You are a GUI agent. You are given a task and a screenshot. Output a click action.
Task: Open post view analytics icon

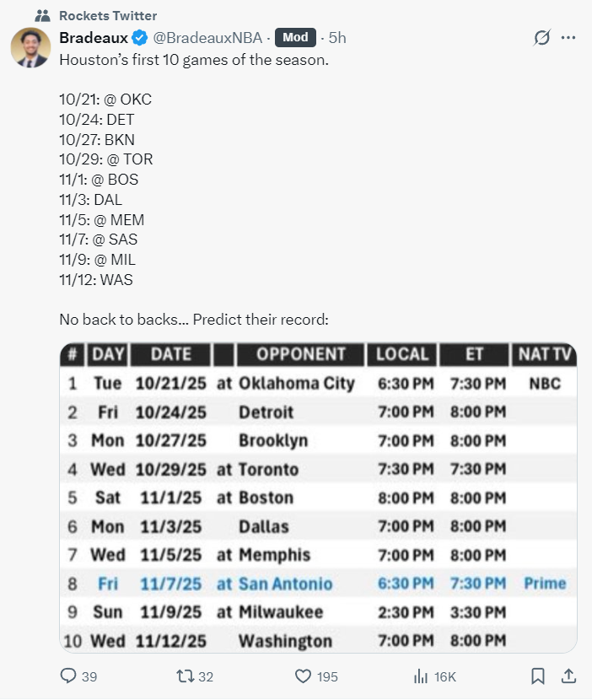point(420,676)
